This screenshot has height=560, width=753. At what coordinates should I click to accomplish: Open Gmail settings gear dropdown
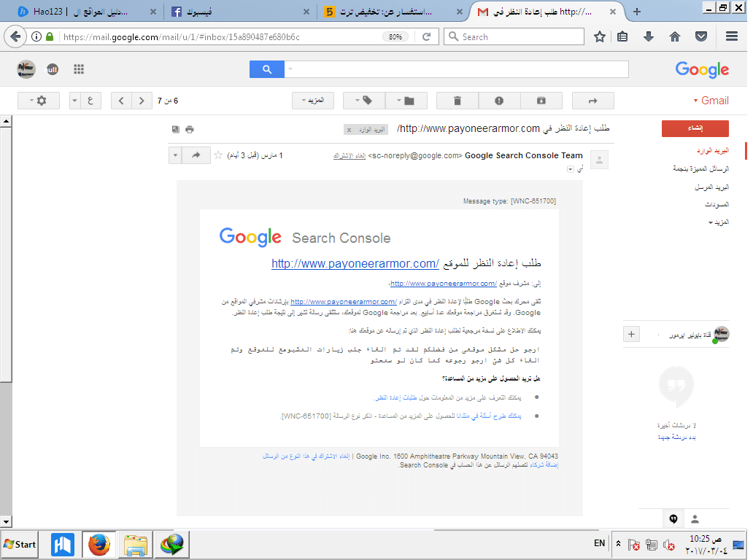pyautogui.click(x=39, y=101)
